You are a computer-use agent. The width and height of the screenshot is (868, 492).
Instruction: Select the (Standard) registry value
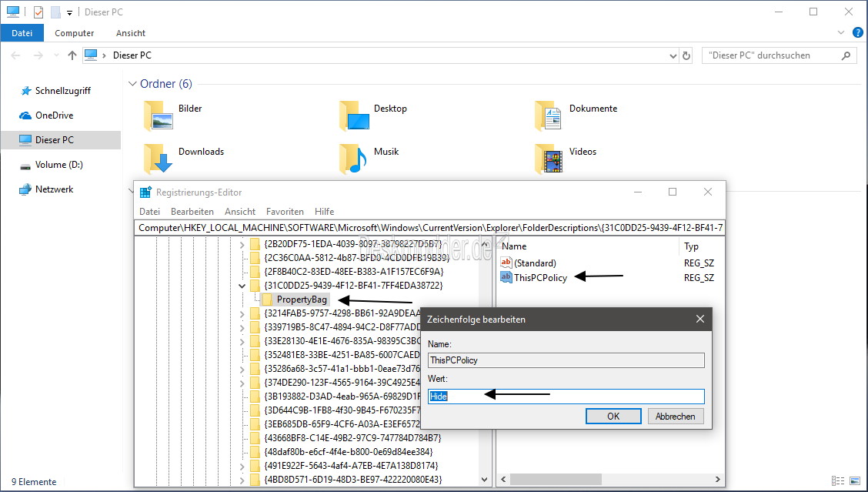528,263
